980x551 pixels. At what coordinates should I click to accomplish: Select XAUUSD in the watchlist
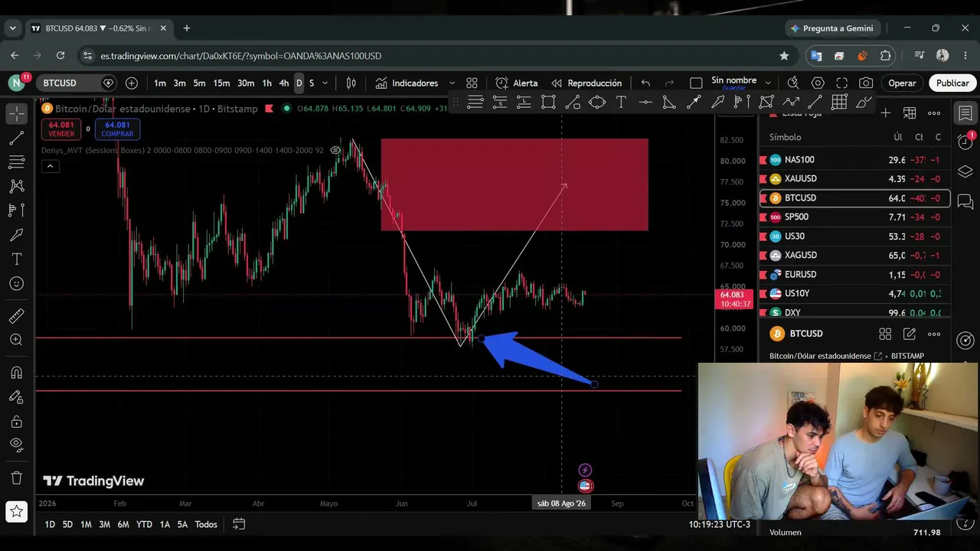tap(855, 178)
